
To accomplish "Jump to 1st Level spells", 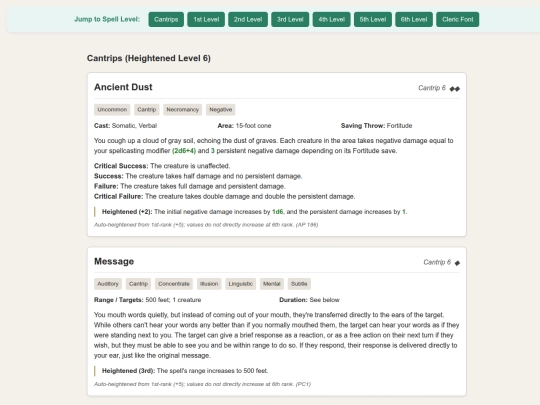I will [x=206, y=19].
